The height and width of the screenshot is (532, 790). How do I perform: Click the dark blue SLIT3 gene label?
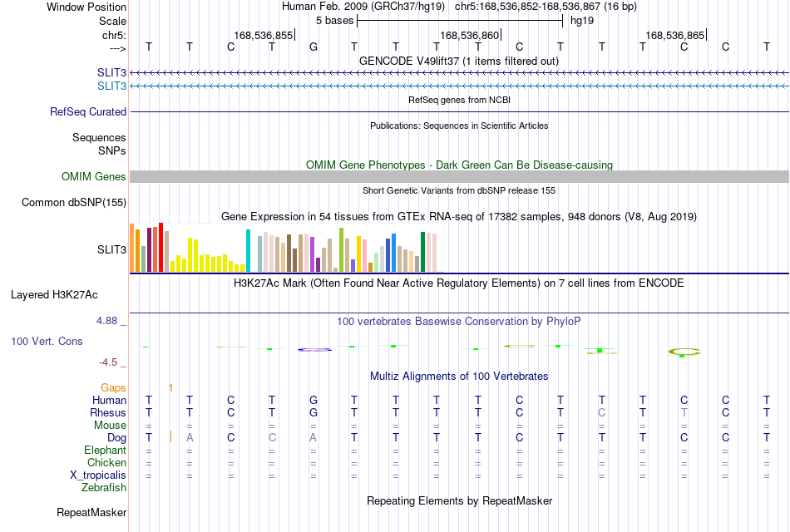point(112,73)
